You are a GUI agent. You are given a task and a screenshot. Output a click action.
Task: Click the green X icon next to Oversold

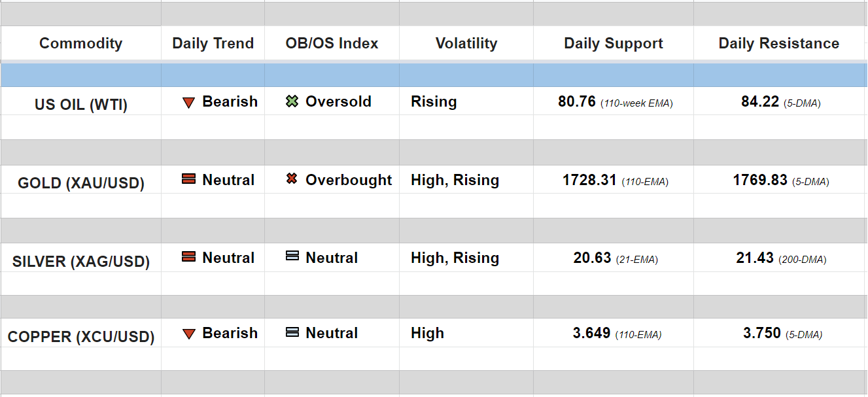coord(292,101)
